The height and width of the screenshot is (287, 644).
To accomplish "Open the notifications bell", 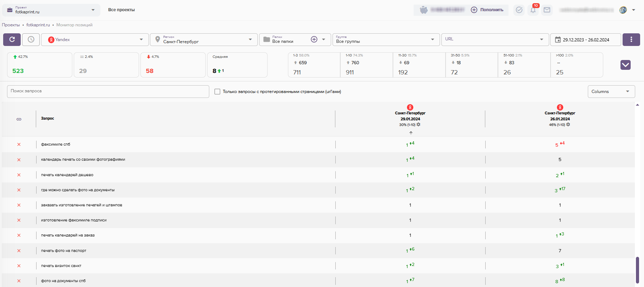I will pos(533,10).
